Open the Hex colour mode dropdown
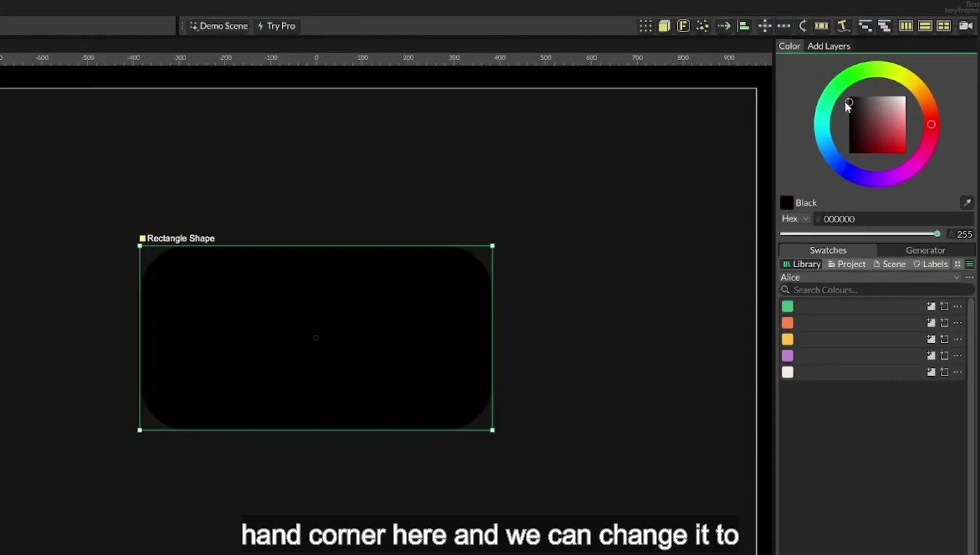 coord(795,218)
